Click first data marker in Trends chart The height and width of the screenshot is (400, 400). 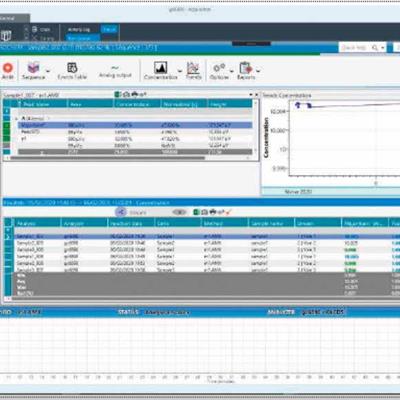pos(298,105)
